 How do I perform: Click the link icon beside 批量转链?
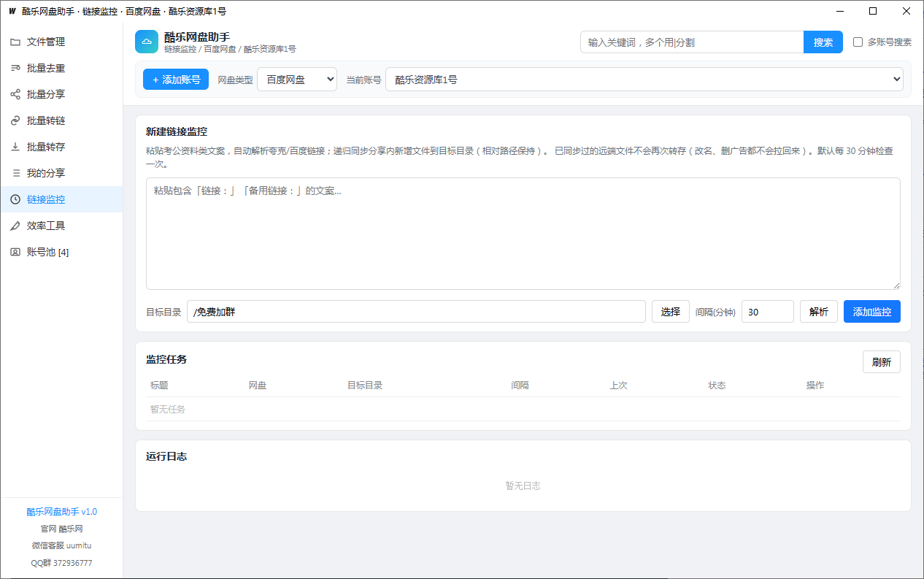point(15,120)
